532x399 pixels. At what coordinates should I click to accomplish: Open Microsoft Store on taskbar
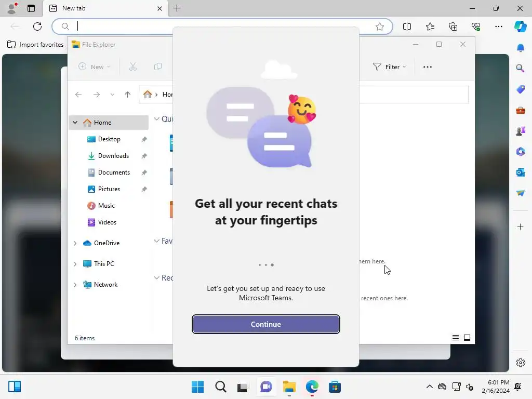click(x=335, y=387)
